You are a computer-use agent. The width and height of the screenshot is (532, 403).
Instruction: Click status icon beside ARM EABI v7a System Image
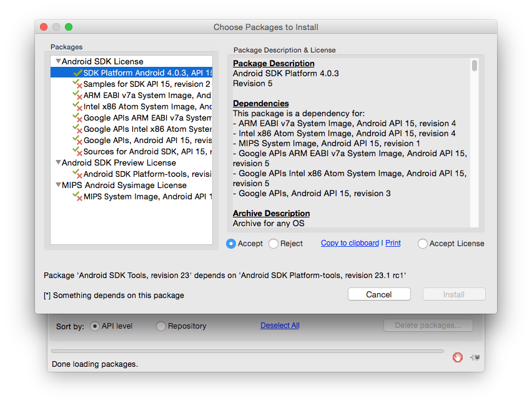pos(78,96)
